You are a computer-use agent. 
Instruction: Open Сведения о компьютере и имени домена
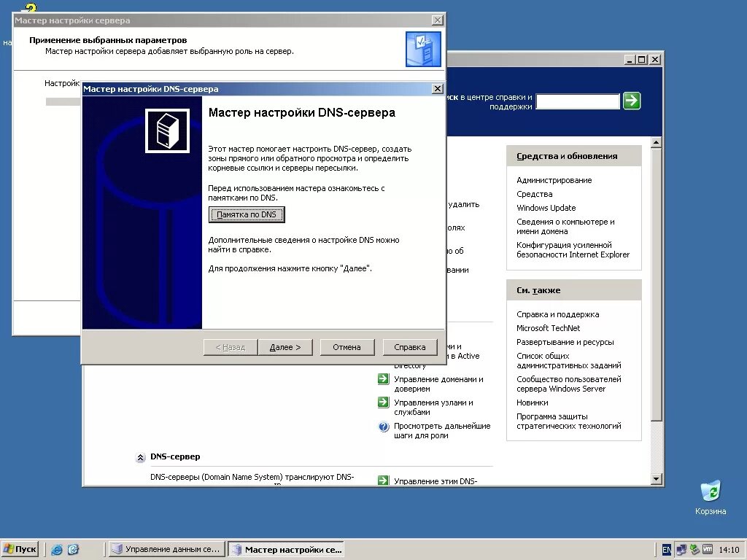coord(565,226)
